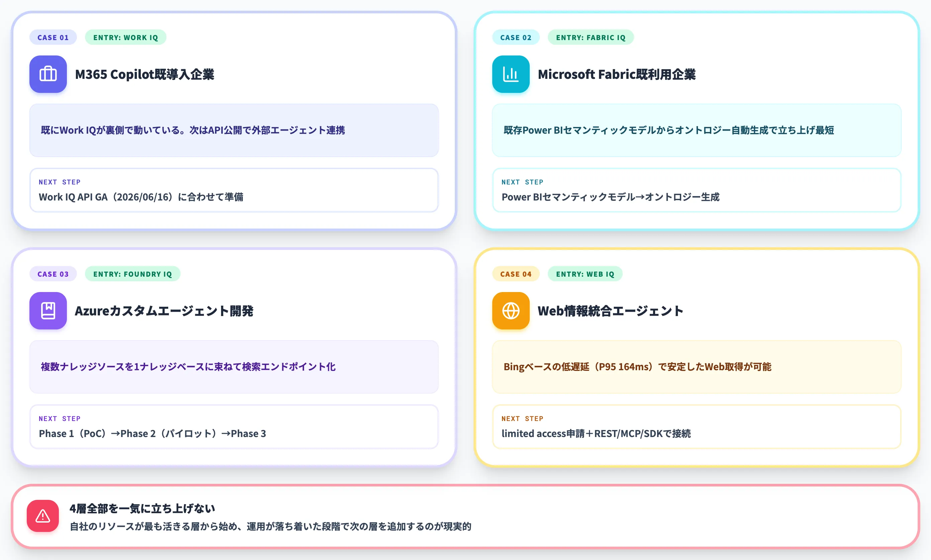Click the orange globe icon for Web agent
This screenshot has height=560, width=931.
click(x=511, y=310)
